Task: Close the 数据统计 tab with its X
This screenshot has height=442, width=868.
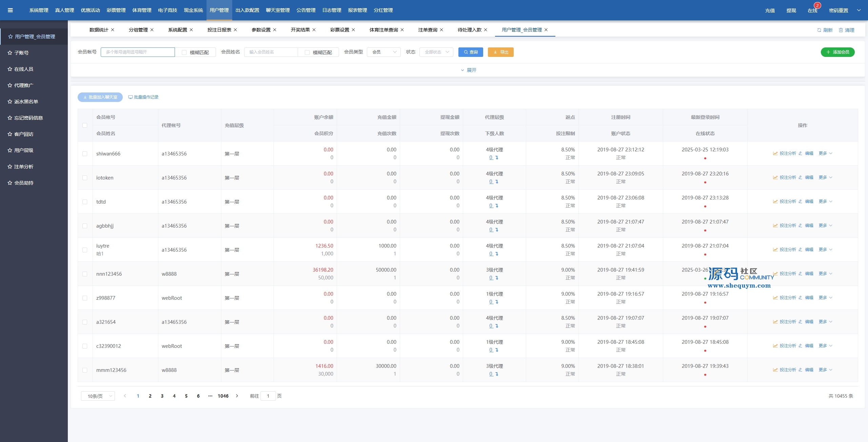Action: (x=113, y=30)
